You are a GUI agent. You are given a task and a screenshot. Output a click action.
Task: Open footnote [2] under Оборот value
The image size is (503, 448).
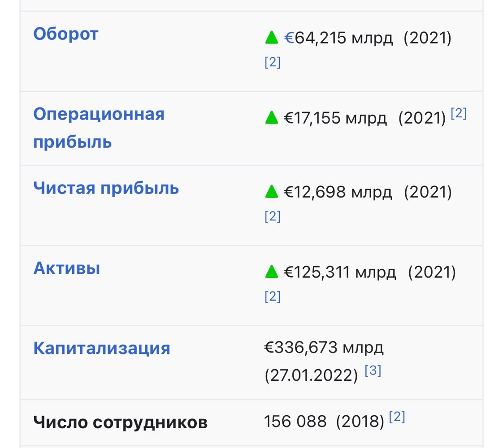[273, 62]
